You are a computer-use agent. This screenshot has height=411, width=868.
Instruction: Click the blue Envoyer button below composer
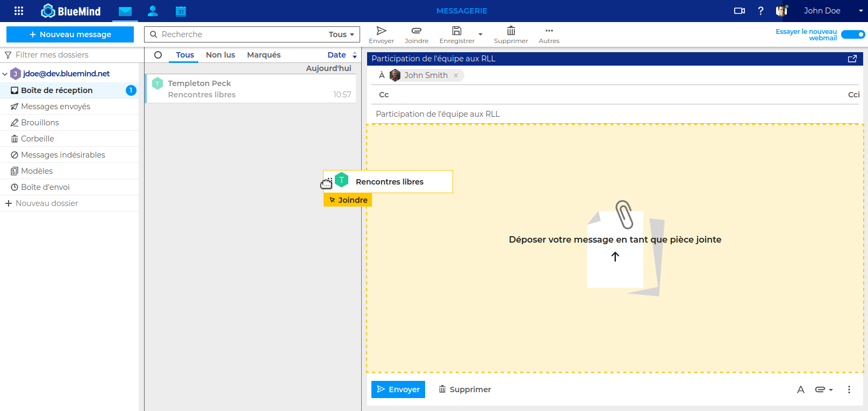398,389
